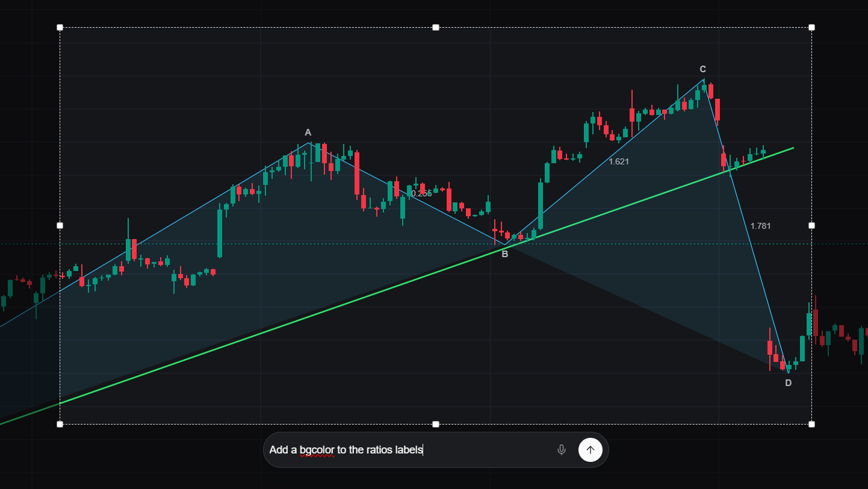The height and width of the screenshot is (489, 868).
Task: Click the bottom-left selection handle
Action: click(x=60, y=424)
